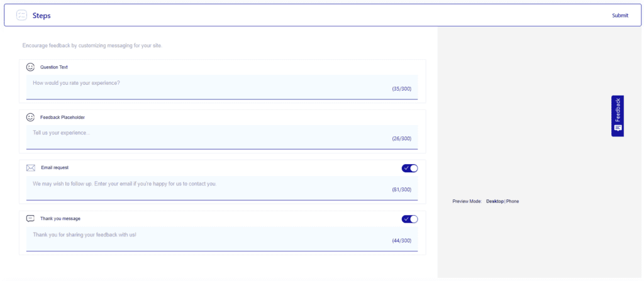
Task: Switch preview mode to Phone
Action: (x=513, y=201)
